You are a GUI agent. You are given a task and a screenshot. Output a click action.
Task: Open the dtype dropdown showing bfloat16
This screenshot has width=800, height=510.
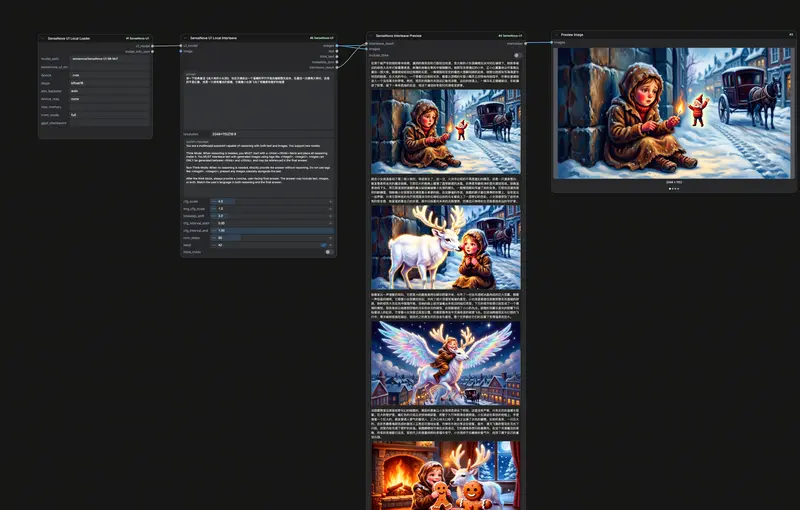coord(110,83)
